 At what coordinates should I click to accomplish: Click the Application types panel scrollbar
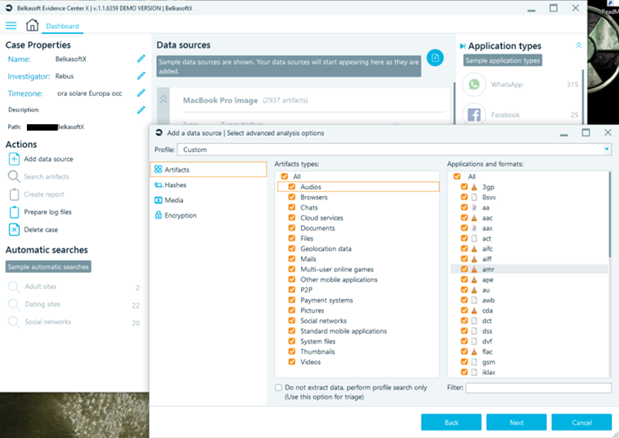tap(583, 97)
